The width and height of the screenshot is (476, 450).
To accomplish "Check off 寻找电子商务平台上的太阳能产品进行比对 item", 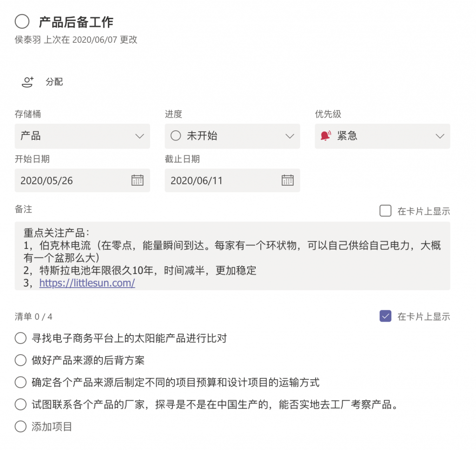I will [20, 338].
